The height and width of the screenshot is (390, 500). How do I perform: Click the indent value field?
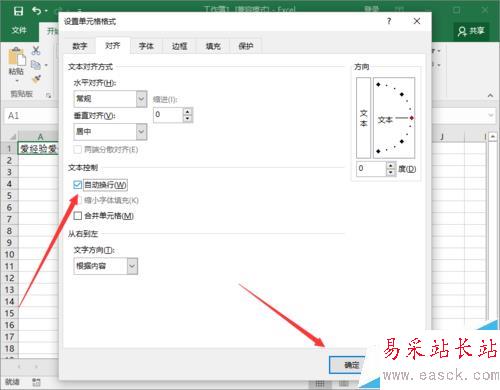[x=168, y=115]
